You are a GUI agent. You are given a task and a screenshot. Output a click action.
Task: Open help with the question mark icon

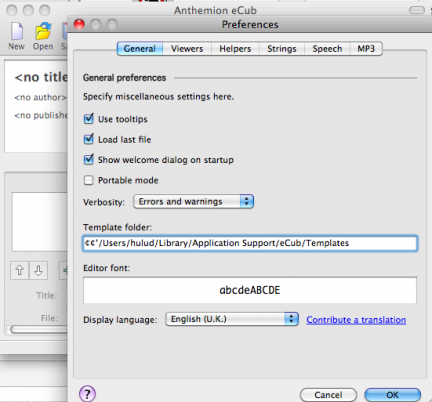pyautogui.click(x=87, y=394)
